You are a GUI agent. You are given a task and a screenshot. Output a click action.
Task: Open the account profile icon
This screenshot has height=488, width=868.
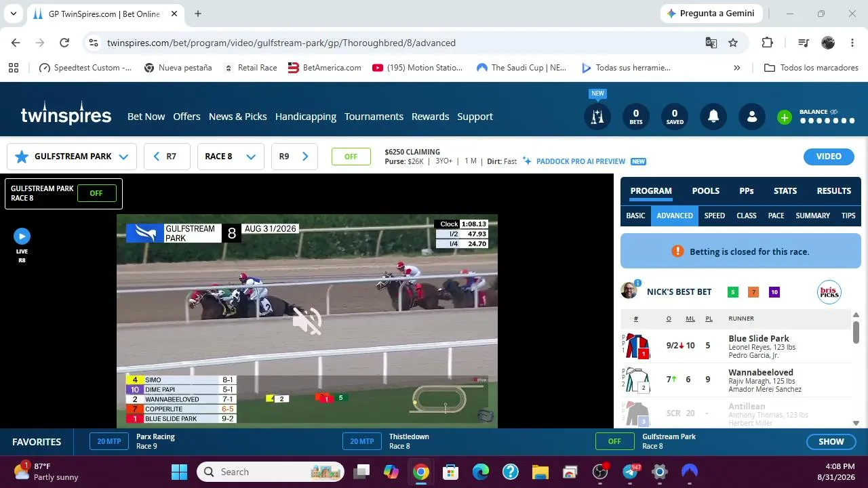pyautogui.click(x=752, y=117)
